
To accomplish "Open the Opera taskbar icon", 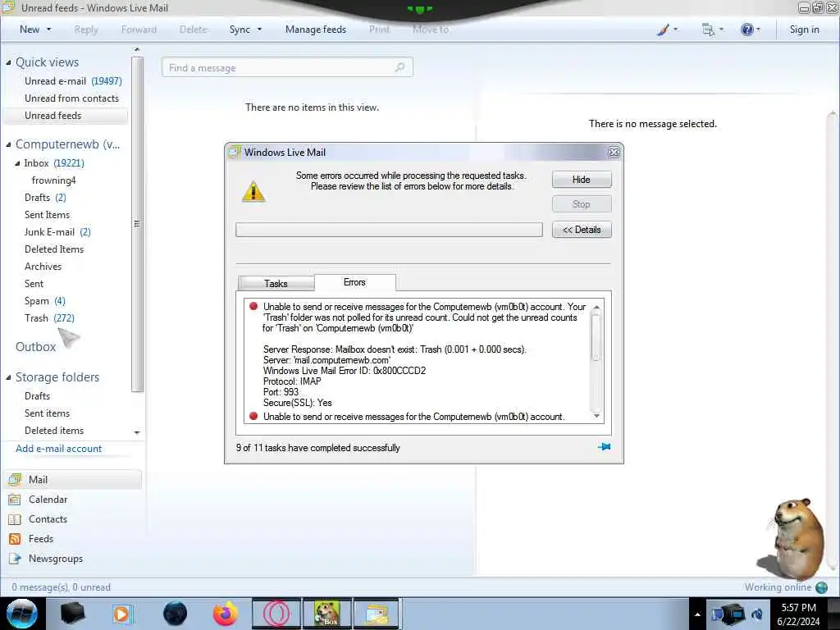I will tap(276, 614).
